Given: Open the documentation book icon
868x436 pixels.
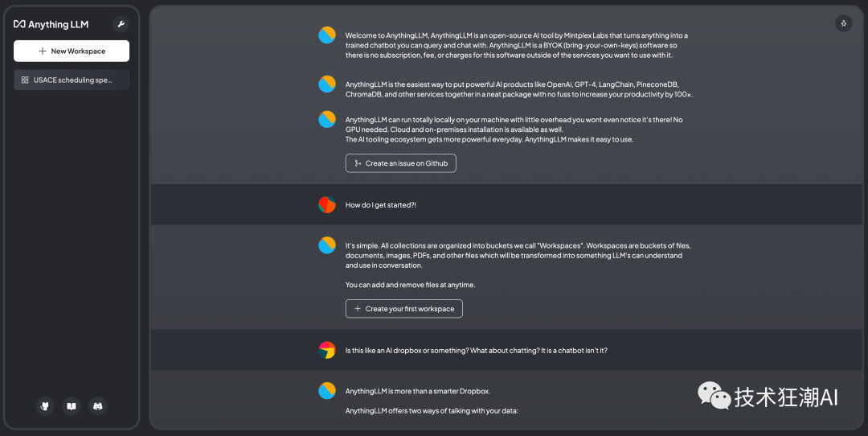Looking at the screenshot, I should pyautogui.click(x=72, y=406).
